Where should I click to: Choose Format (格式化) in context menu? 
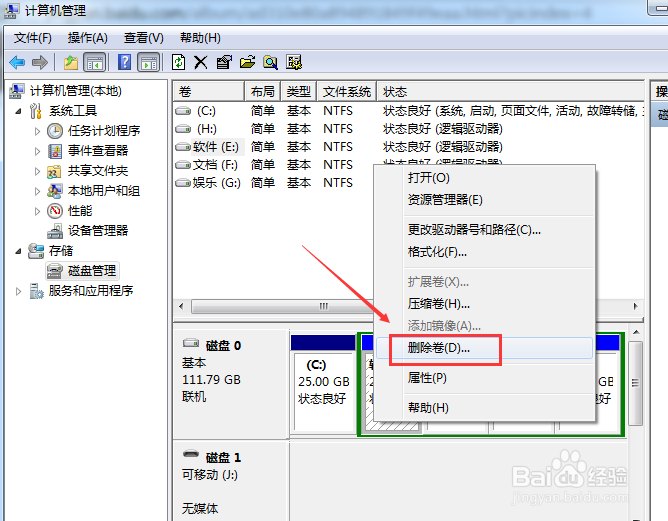click(x=484, y=252)
